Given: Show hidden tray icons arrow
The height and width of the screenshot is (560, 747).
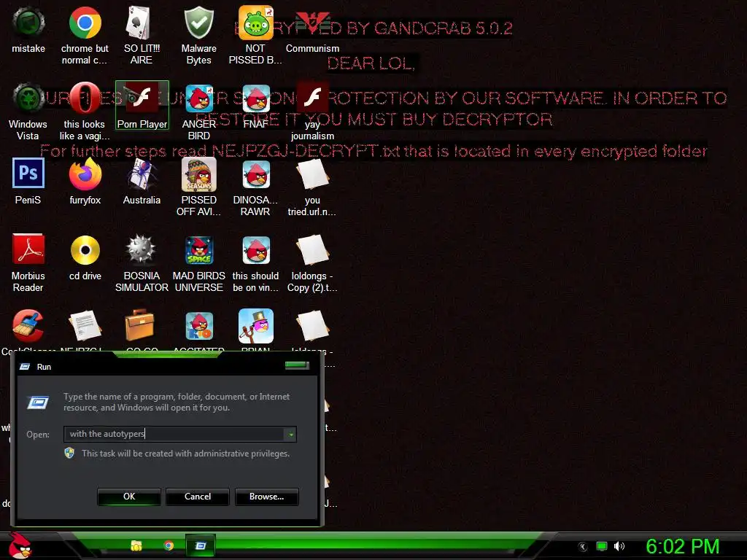Looking at the screenshot, I should click(582, 547).
